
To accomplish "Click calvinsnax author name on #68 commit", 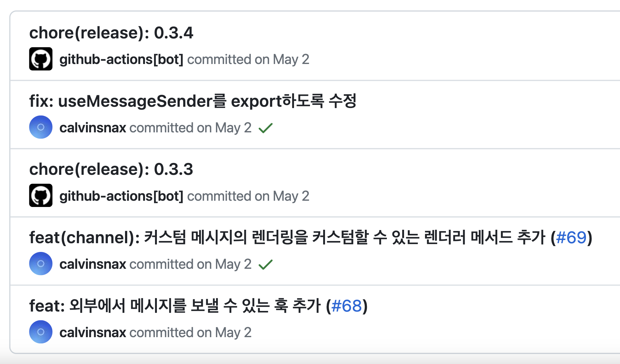I will click(92, 332).
